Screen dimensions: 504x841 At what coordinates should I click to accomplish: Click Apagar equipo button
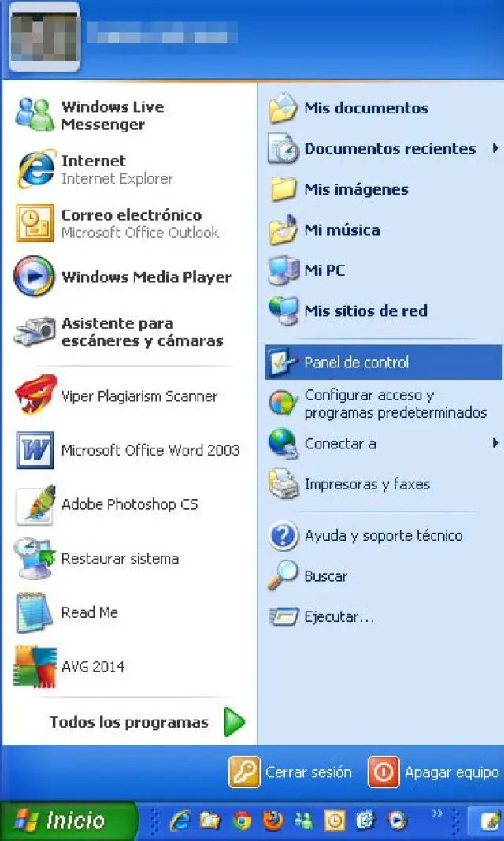(433, 772)
